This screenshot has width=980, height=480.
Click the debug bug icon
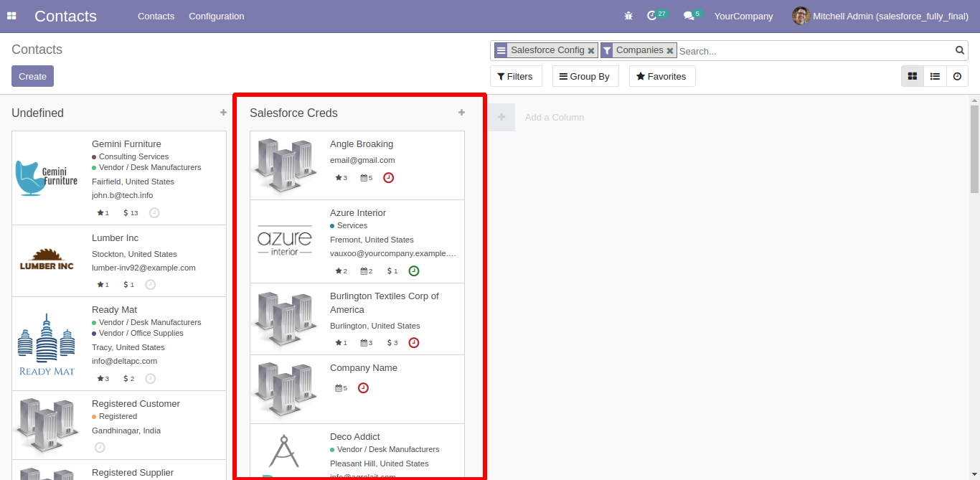pos(628,16)
